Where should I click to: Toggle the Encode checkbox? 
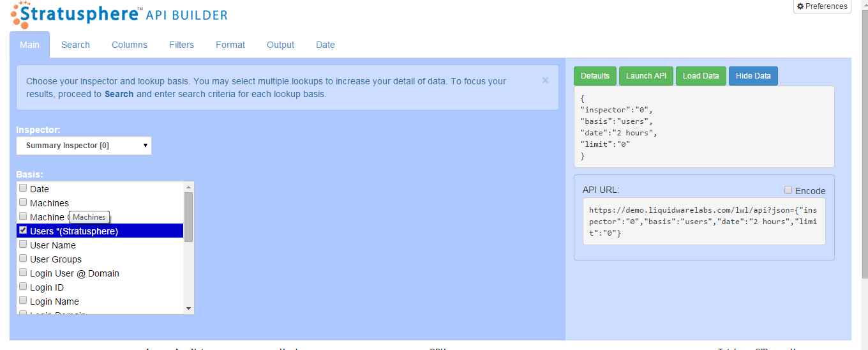(x=788, y=190)
